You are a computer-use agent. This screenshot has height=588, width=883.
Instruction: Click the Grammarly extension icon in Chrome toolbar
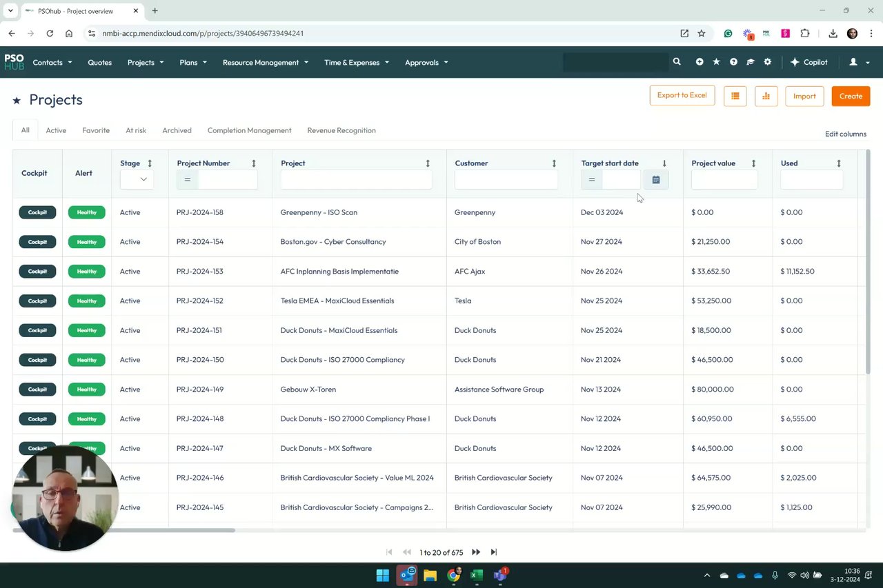pyautogui.click(x=728, y=33)
